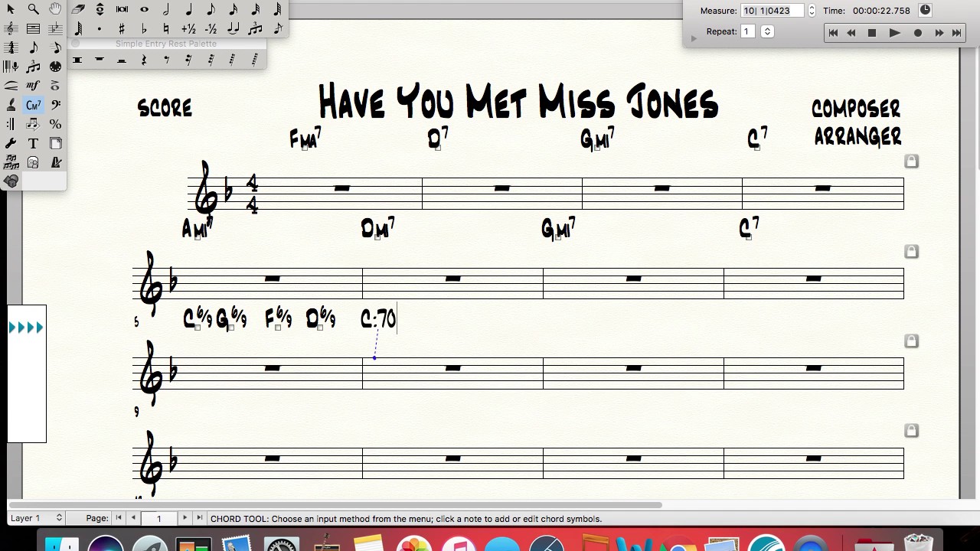Toggle the sharp accidental
980x551 pixels.
pyautogui.click(x=122, y=28)
